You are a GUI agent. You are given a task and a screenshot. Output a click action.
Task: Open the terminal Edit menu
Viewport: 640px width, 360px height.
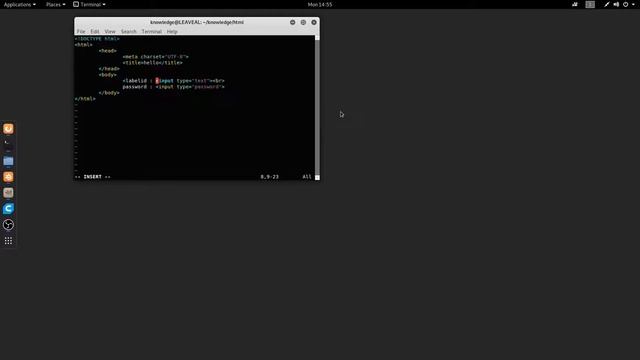click(95, 31)
